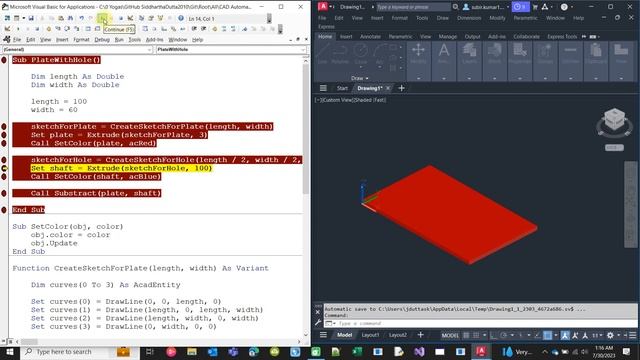Click the Reset stop icon in VBA toolbar
Viewport: 640px width, 360px height.
click(120, 18)
